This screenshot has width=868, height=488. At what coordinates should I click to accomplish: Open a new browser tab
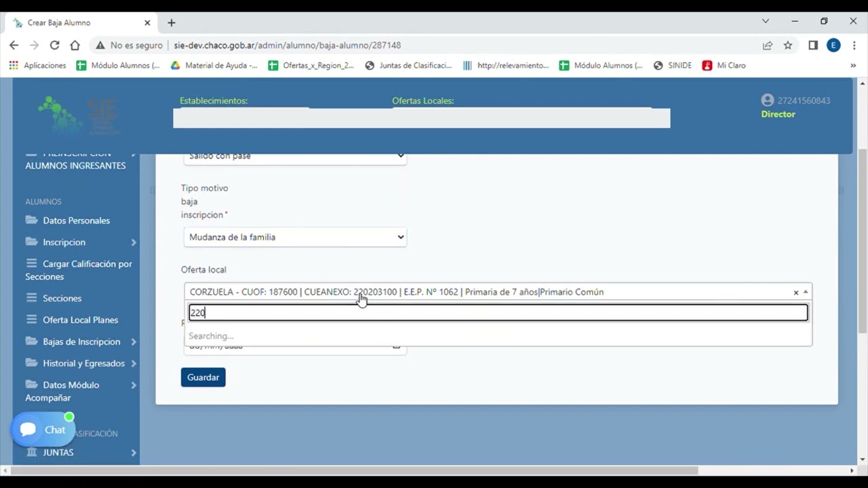[172, 22]
